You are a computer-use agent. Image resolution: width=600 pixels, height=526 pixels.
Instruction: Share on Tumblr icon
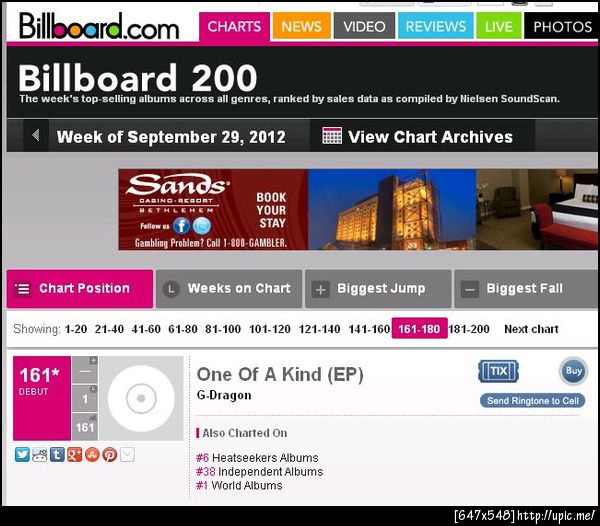[57, 455]
